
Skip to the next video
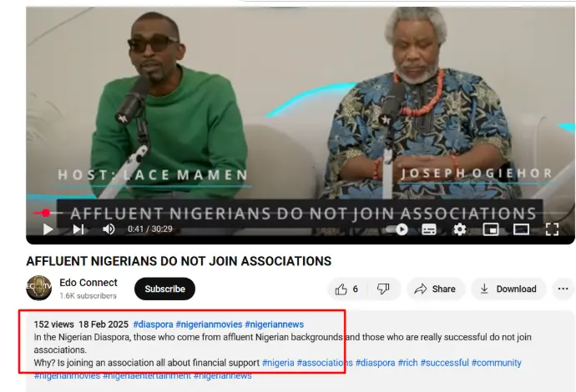pyautogui.click(x=78, y=229)
